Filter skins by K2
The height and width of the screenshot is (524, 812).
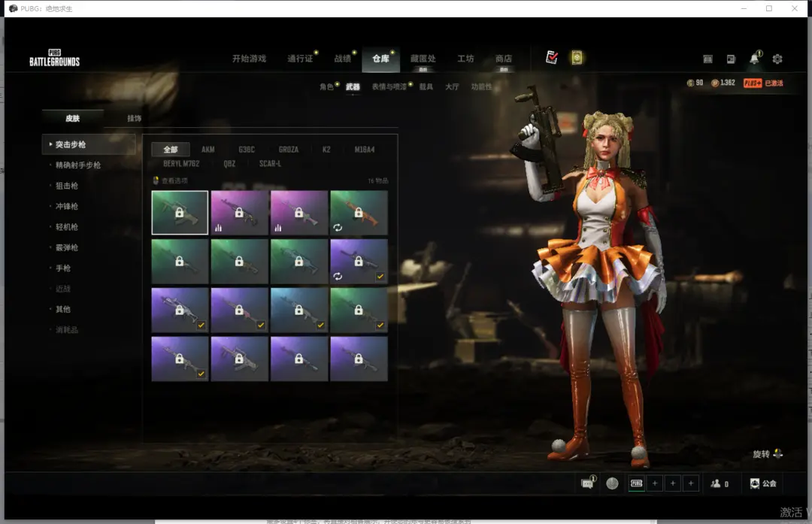click(326, 150)
